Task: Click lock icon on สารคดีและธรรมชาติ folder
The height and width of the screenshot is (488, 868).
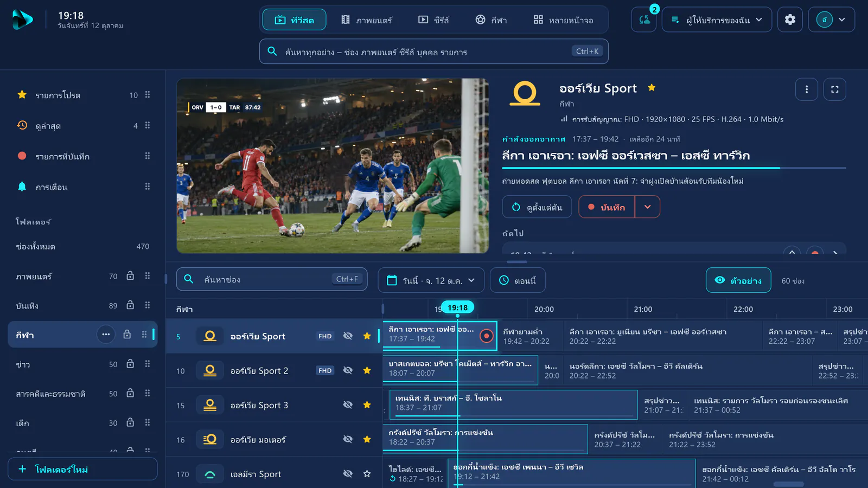Action: coord(130,393)
